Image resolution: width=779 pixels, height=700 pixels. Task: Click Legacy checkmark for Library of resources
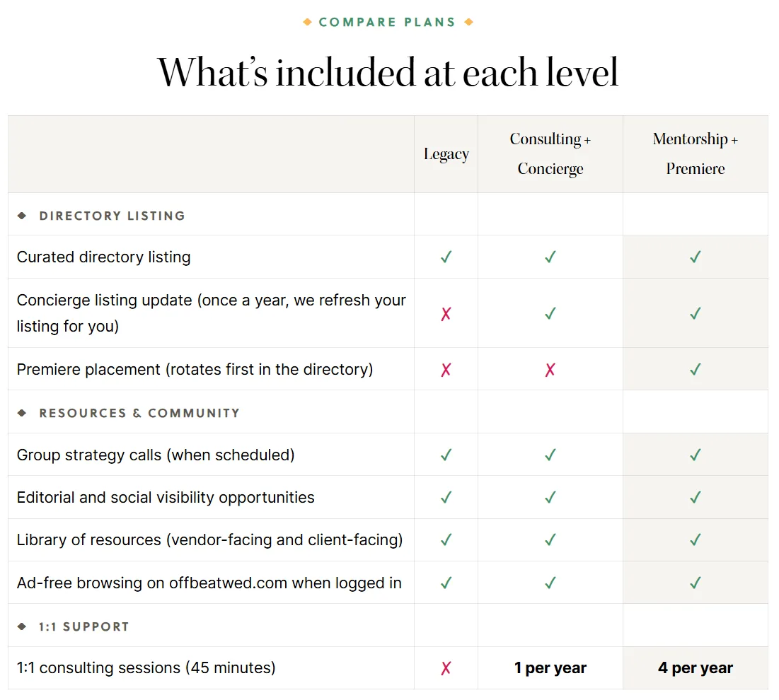coord(446,539)
